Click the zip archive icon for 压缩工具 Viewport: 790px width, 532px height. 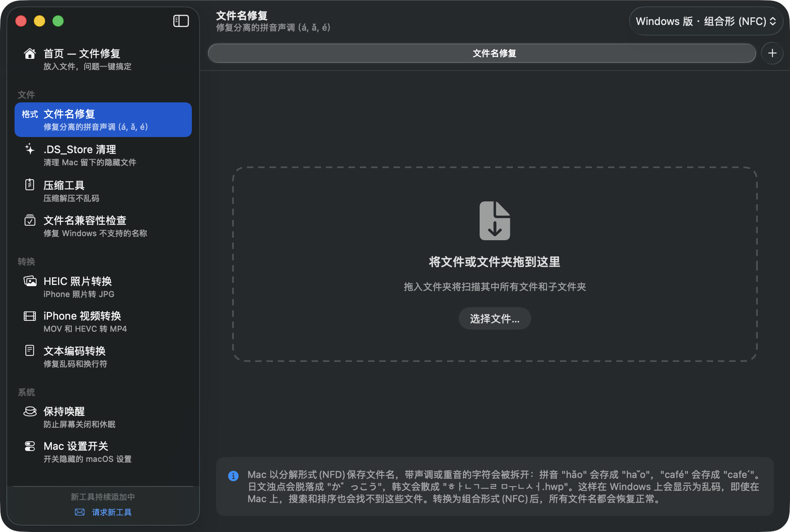[30, 185]
